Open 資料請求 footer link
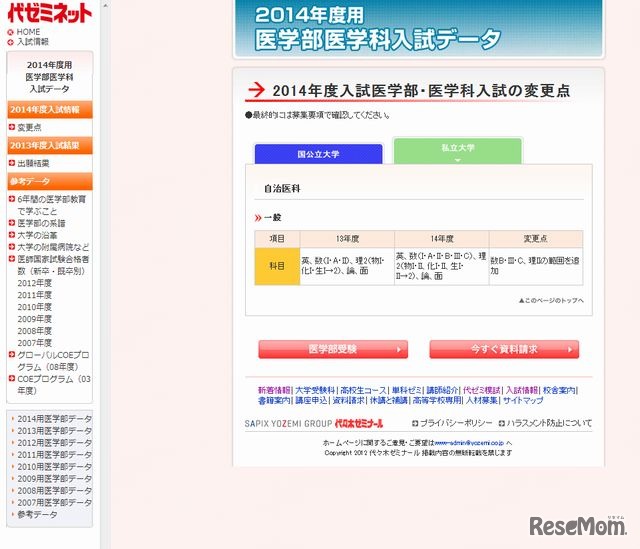The height and width of the screenshot is (549, 640). [x=348, y=400]
